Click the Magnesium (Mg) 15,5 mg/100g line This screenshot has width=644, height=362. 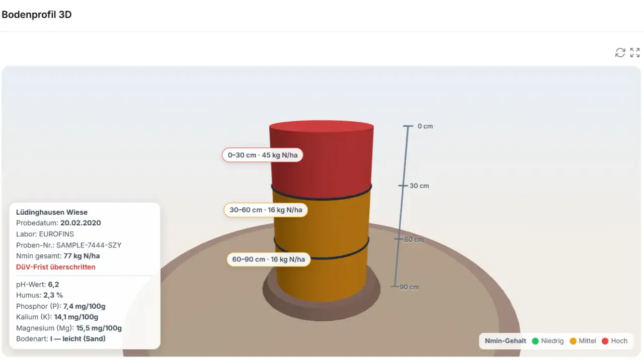(69, 328)
